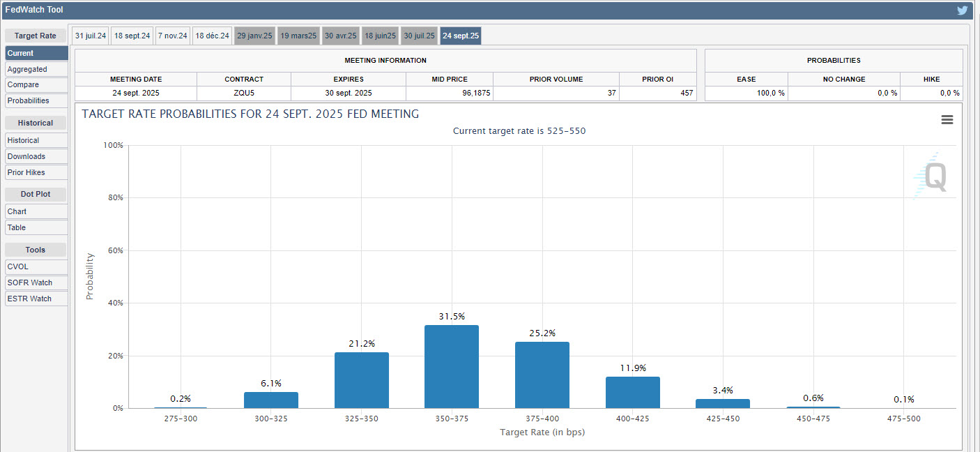Show the Prior Hikes page

36,172
